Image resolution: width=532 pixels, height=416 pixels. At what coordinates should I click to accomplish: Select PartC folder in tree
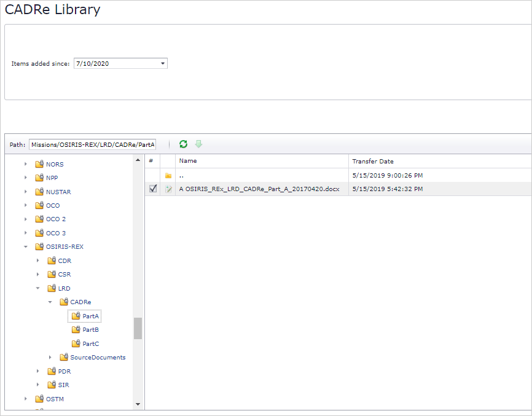tap(90, 344)
